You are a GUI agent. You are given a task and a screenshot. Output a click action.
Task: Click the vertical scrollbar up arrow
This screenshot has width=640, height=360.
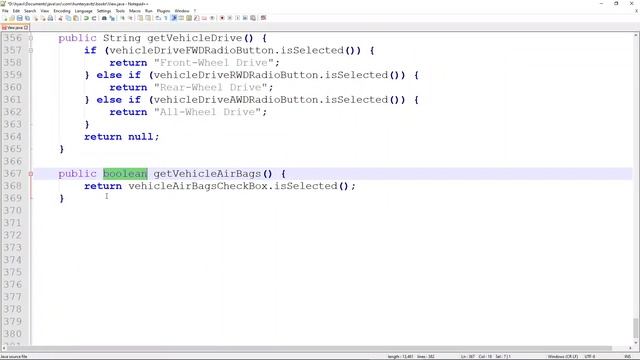coord(636,36)
